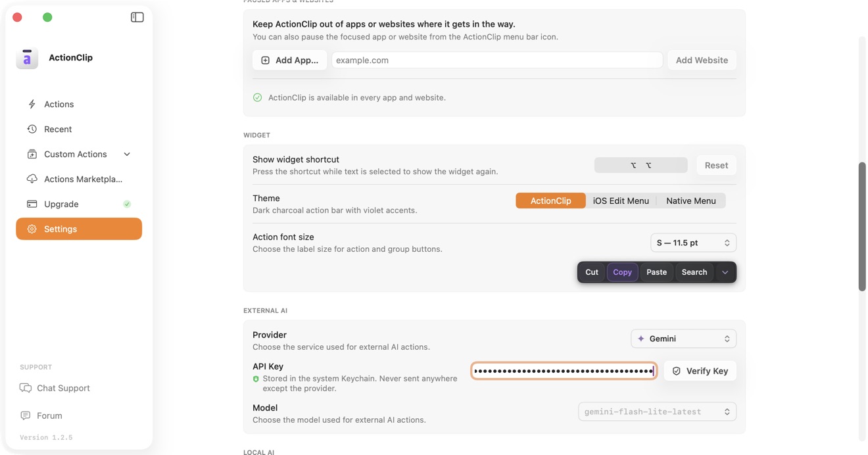Click the vertical scrollbar thumb

click(x=862, y=226)
